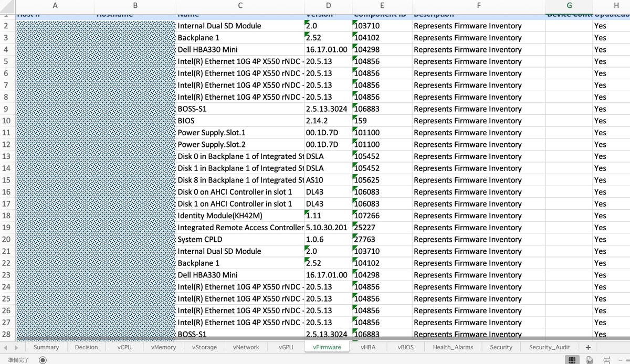Switch to the vMemory sheet

tap(163, 347)
